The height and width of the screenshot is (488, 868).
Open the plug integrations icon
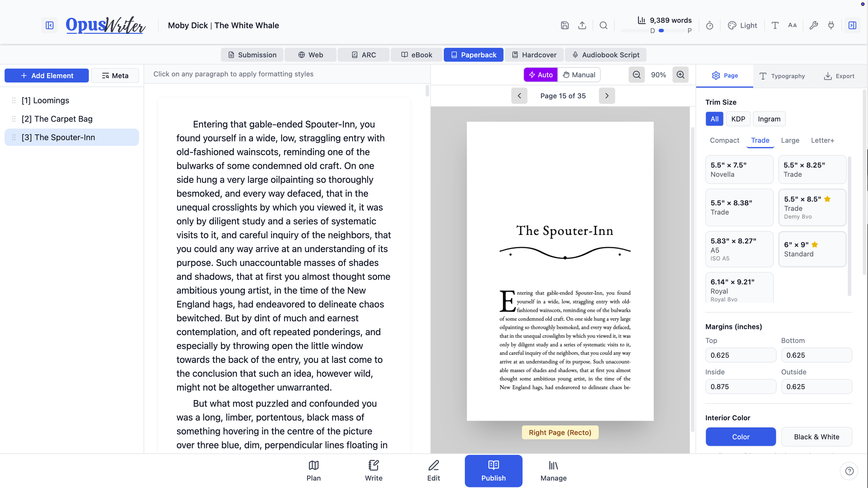831,25
